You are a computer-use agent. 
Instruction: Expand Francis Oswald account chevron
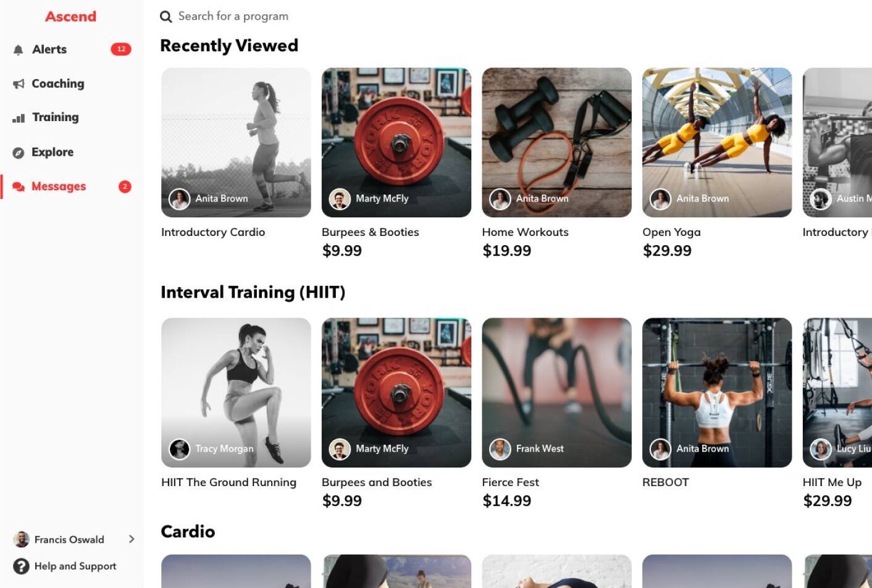[x=132, y=539]
